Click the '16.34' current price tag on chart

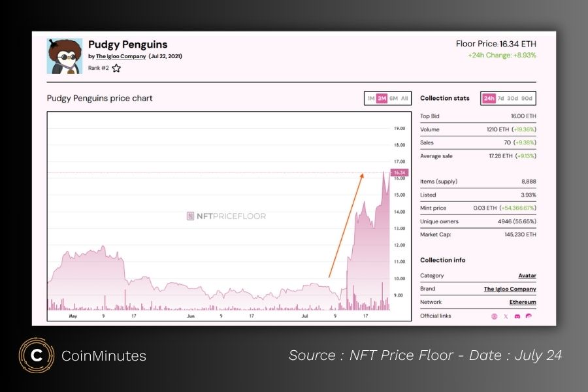399,172
